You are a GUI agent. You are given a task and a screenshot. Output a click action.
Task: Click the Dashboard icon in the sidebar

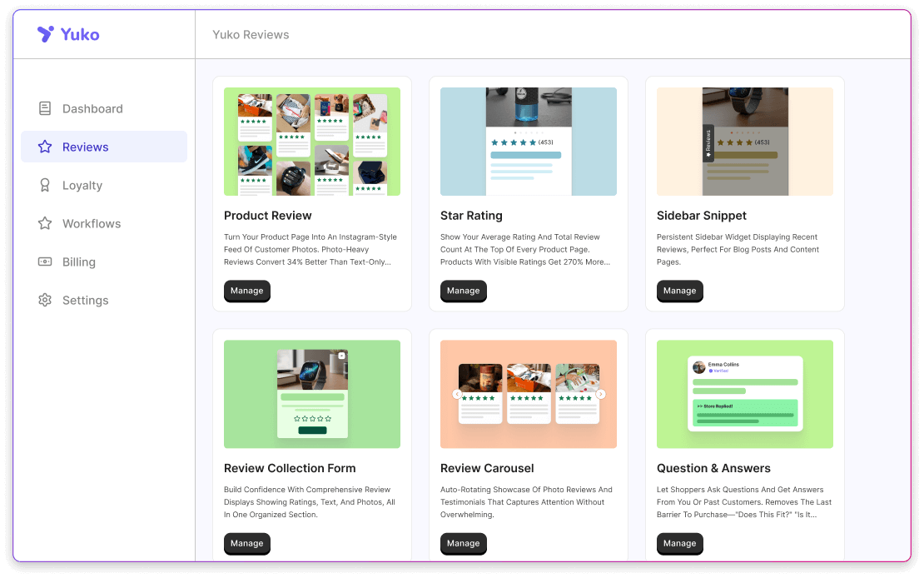click(44, 108)
